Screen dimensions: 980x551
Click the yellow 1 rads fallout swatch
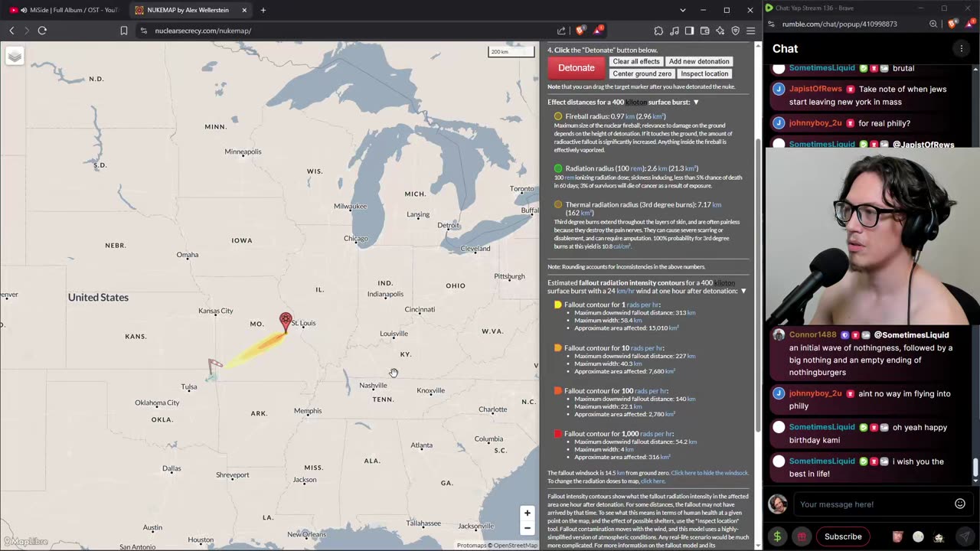coord(557,305)
